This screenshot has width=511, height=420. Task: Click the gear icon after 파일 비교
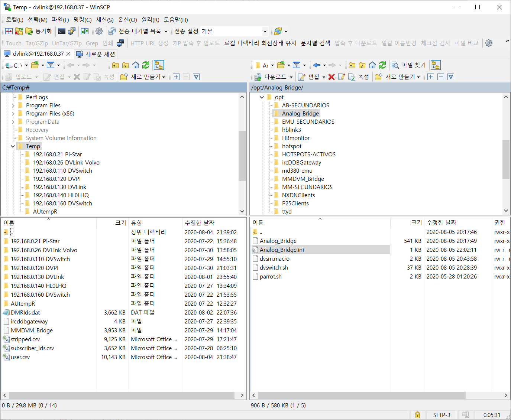pos(489,43)
